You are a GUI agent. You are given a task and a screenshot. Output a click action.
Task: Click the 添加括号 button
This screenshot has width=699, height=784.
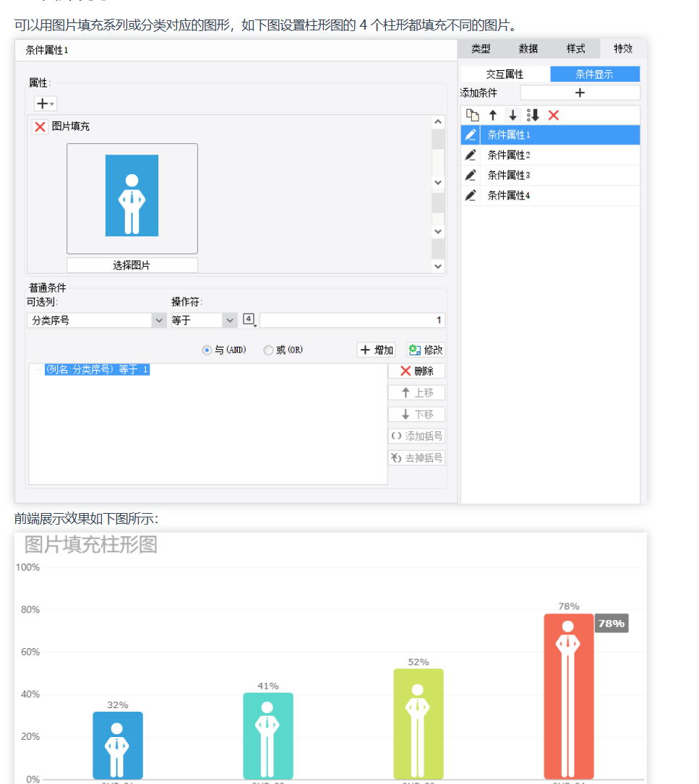click(416, 436)
